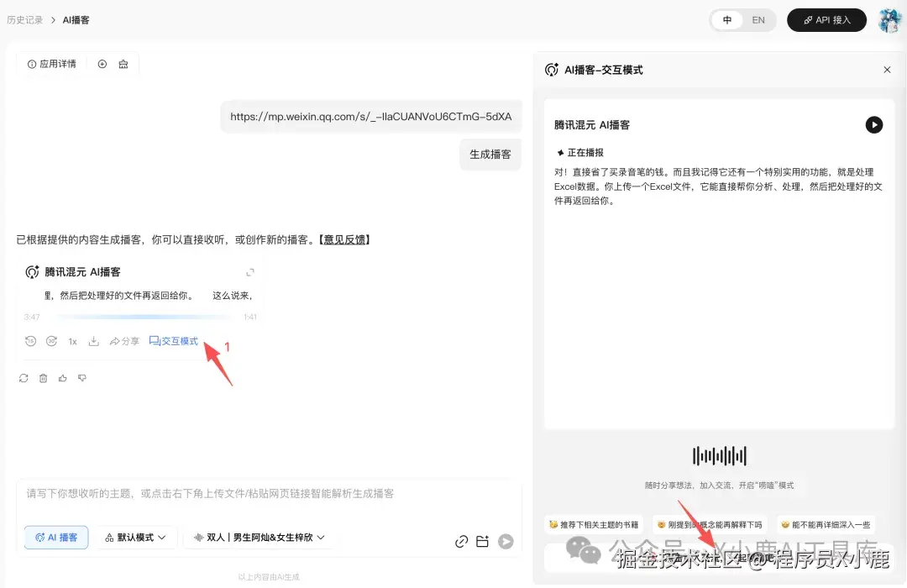Upload a file using the folder icon
This screenshot has height=588, width=907.
tap(483, 542)
